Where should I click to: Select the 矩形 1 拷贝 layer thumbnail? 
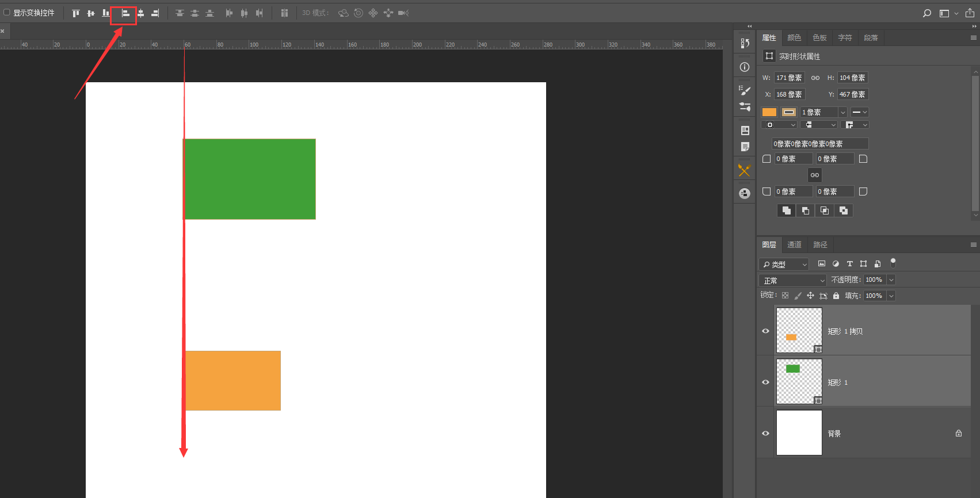(799, 330)
